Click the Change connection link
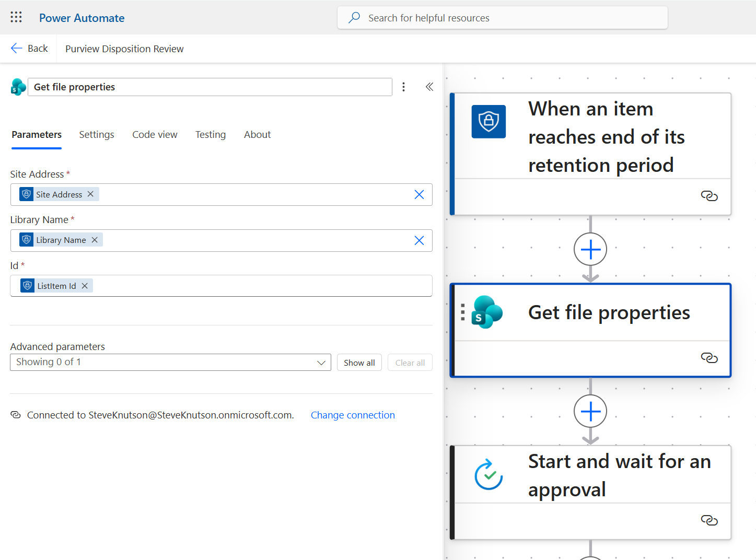The image size is (756, 560). [353, 415]
